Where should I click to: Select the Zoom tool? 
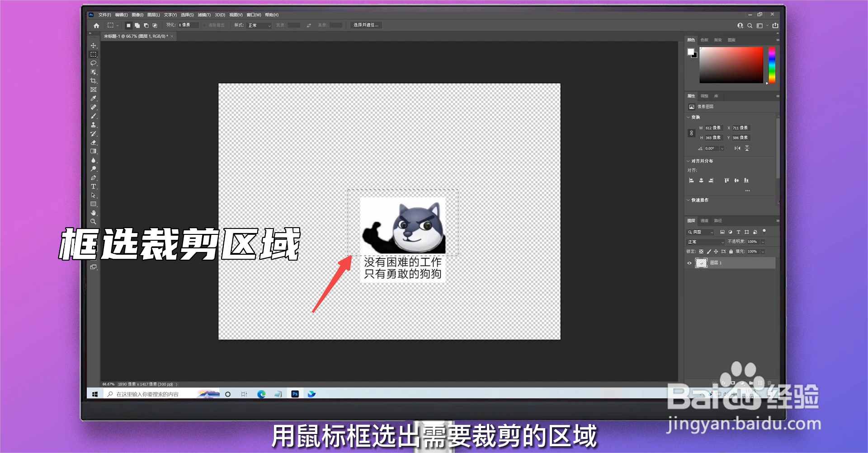click(94, 222)
